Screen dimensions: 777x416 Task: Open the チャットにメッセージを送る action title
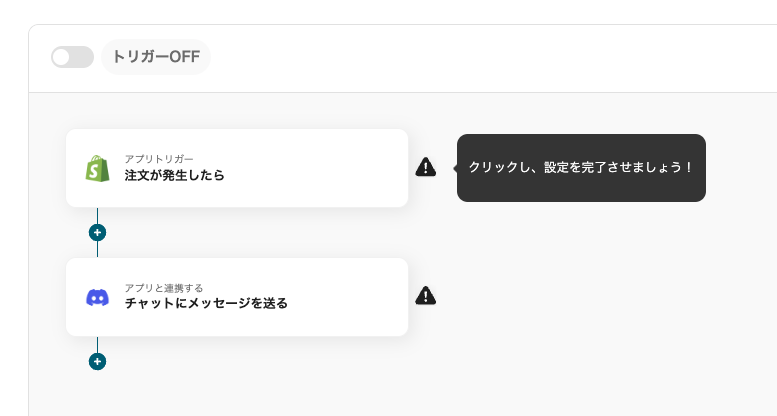tap(206, 303)
